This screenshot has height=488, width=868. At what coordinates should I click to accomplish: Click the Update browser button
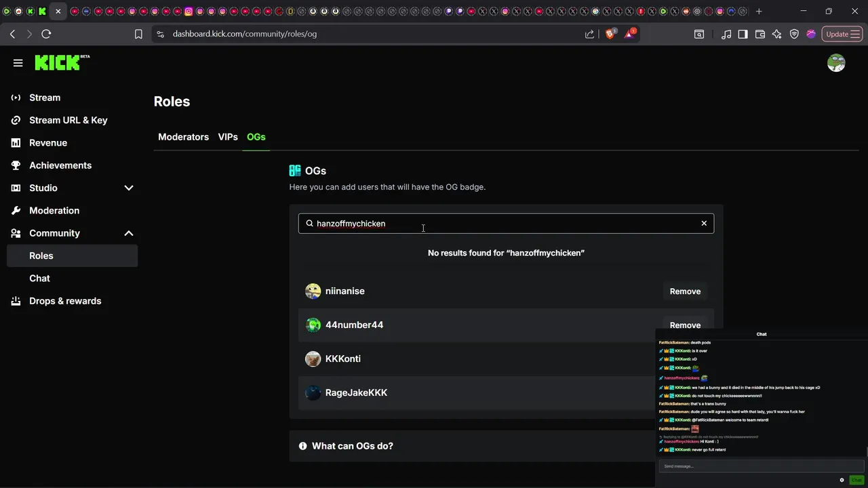tap(842, 34)
